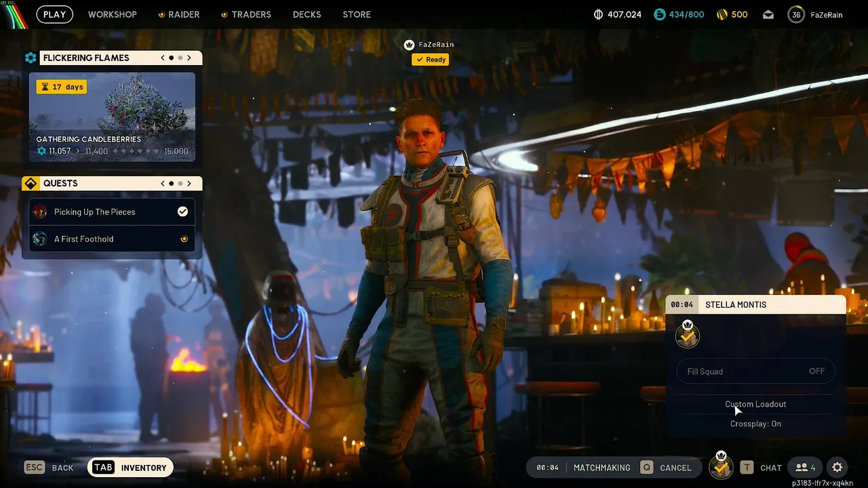Click the Quests header diamond icon
868x488 pixels.
(31, 184)
